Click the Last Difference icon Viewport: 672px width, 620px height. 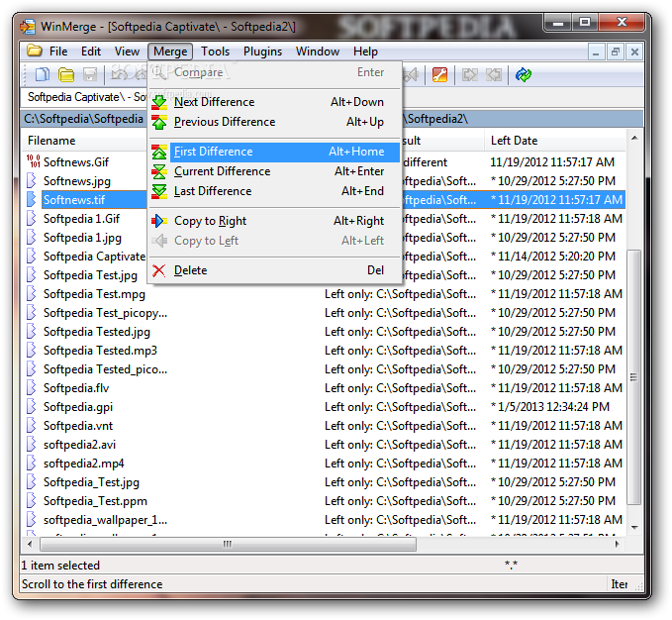pyautogui.click(x=159, y=191)
